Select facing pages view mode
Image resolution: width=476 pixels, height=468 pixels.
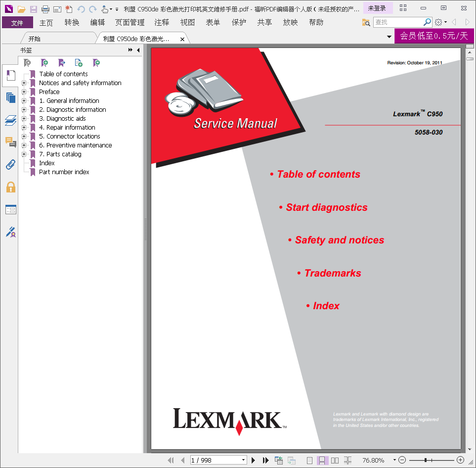click(335, 461)
